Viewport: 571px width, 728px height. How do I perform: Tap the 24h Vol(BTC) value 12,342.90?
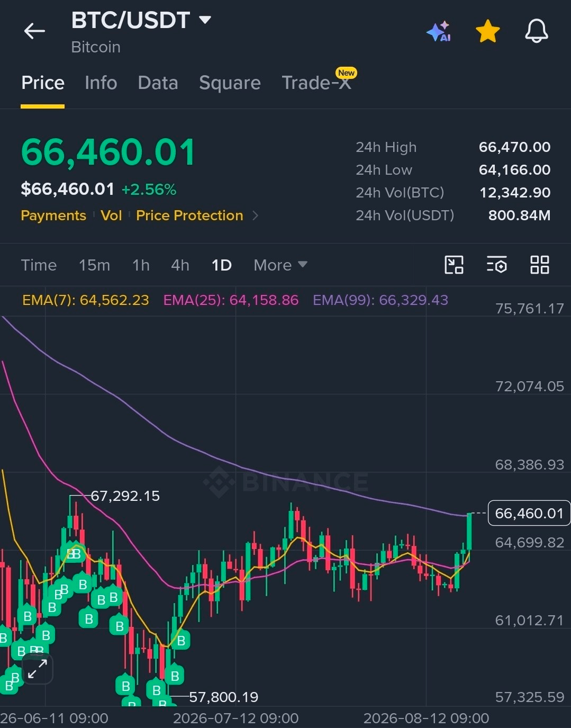click(515, 193)
